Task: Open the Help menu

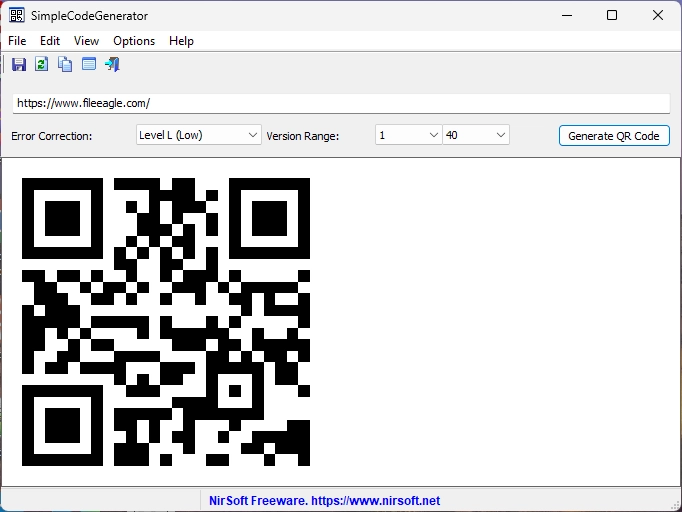Action: click(181, 41)
